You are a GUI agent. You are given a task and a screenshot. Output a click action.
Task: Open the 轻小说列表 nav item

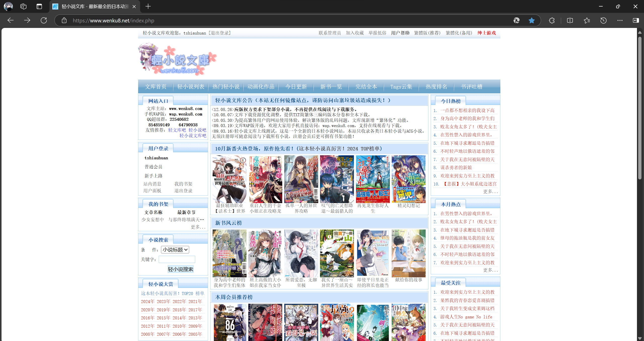tap(191, 87)
